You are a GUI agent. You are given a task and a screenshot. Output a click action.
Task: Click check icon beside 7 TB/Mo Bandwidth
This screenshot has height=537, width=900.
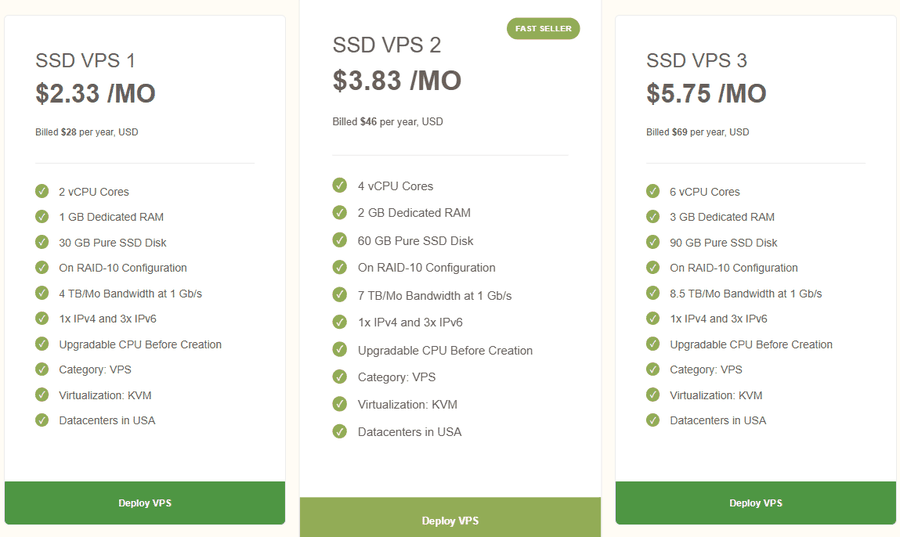tap(340, 295)
